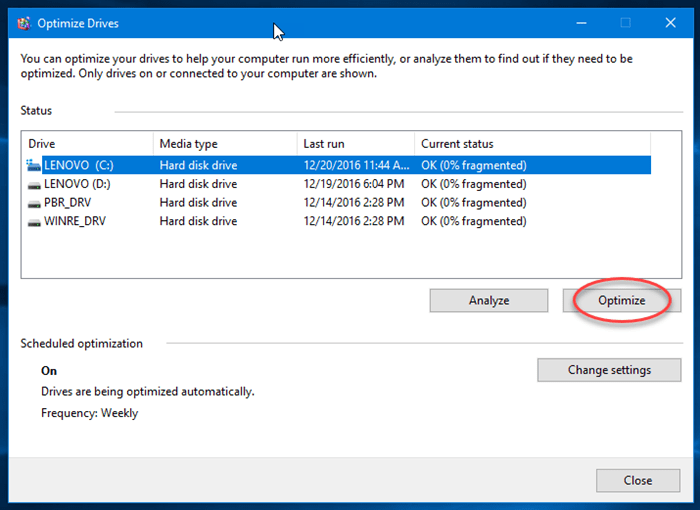Click the WINRE_DRV drive icon
The image size is (700, 510).
(x=34, y=221)
